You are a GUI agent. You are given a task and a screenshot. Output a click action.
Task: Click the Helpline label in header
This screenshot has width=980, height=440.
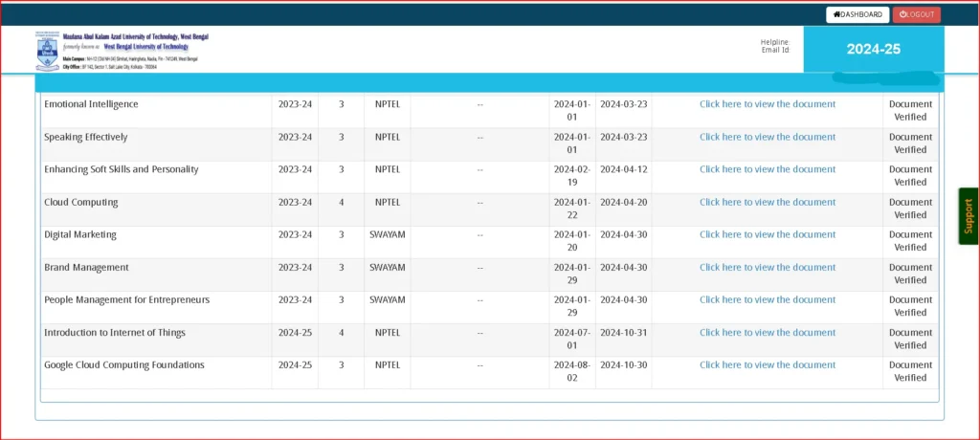[775, 42]
